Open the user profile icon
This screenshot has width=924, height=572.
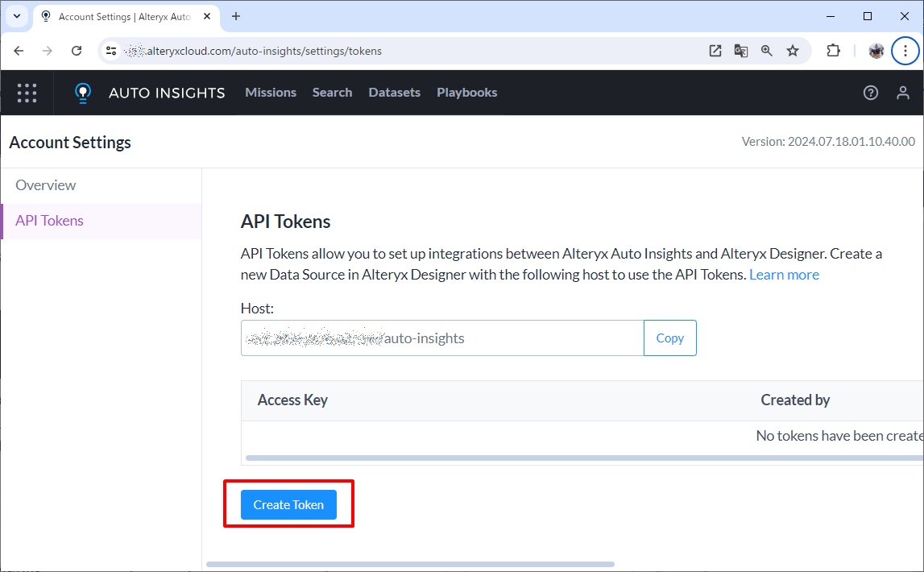tap(903, 93)
